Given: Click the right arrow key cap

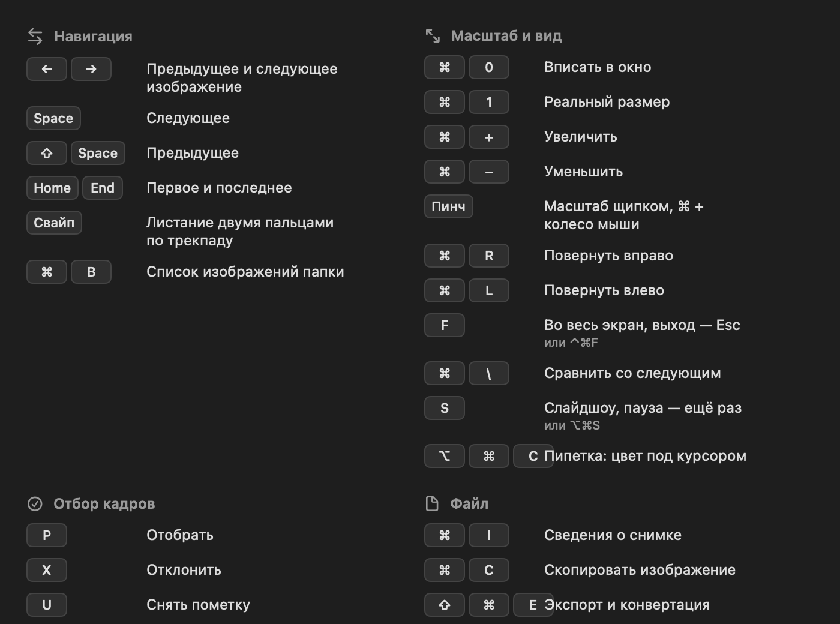Looking at the screenshot, I should coord(91,69).
